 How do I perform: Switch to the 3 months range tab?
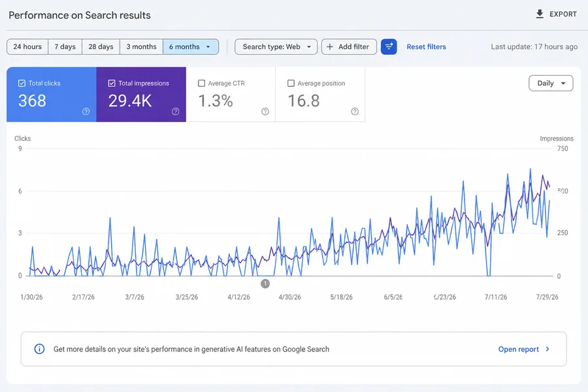tap(141, 47)
